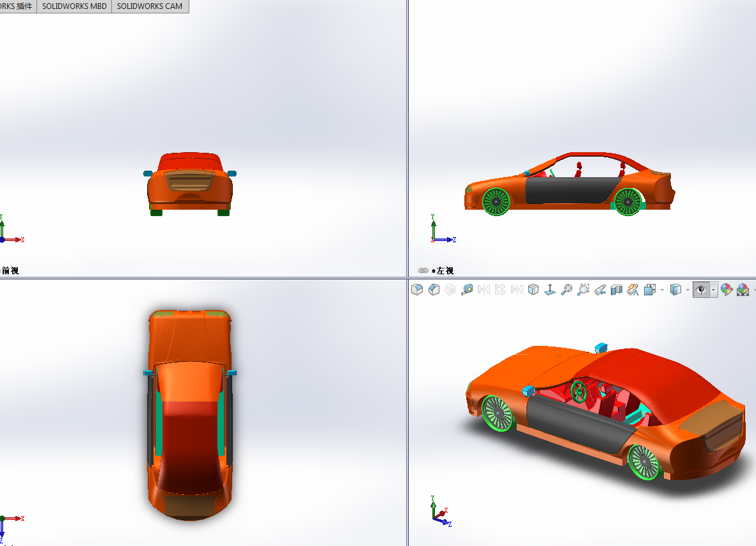Select the rear grille in front view

click(x=190, y=182)
